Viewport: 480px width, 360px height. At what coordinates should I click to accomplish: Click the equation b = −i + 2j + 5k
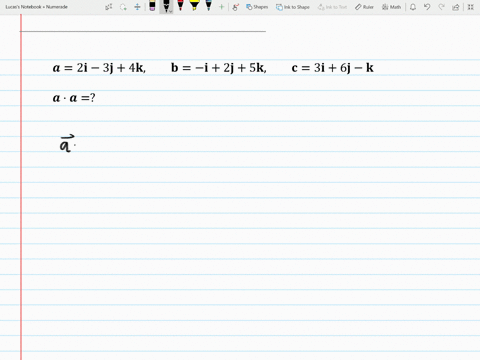click(x=219, y=68)
